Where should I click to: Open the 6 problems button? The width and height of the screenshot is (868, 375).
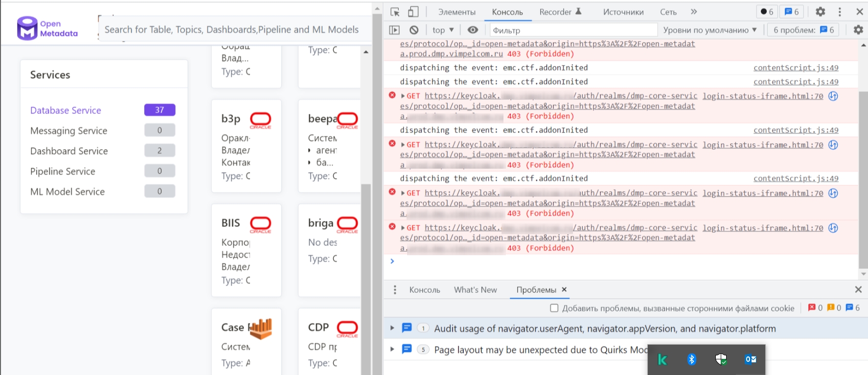803,30
